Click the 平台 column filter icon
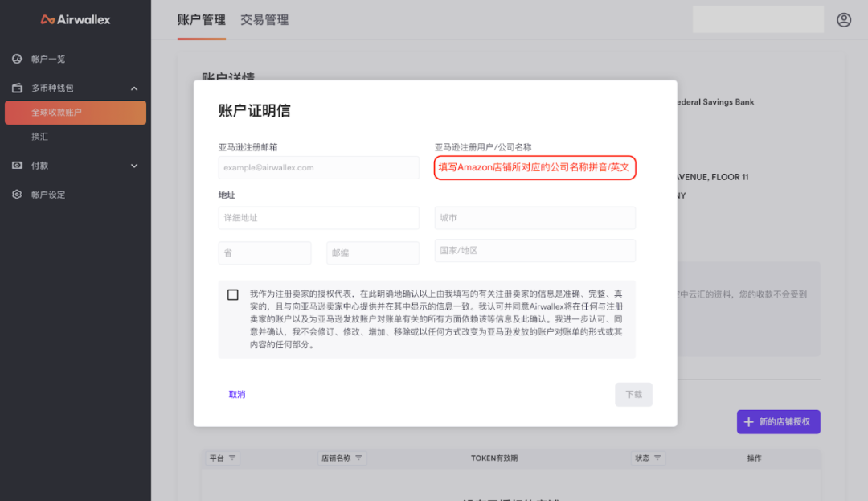 point(234,458)
